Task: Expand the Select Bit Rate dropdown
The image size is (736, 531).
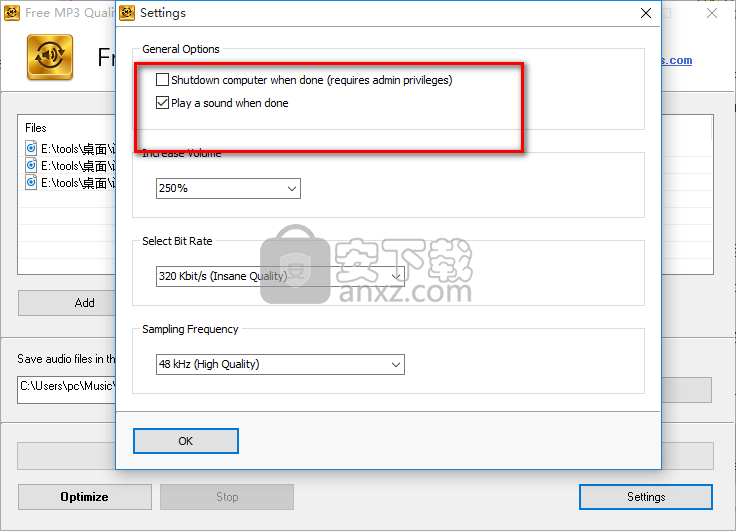Action: point(280,276)
